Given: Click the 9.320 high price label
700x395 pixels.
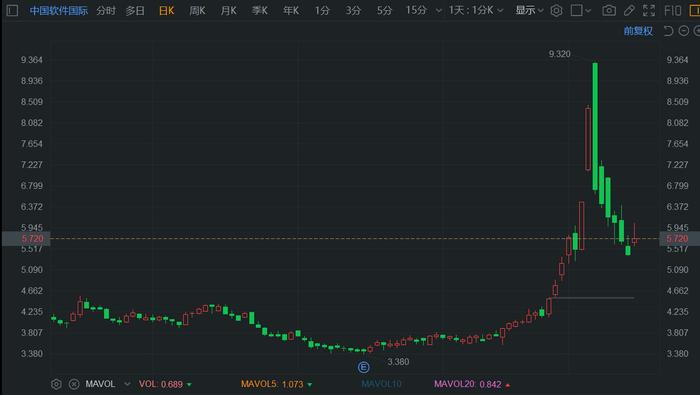Looking at the screenshot, I should (x=559, y=54).
